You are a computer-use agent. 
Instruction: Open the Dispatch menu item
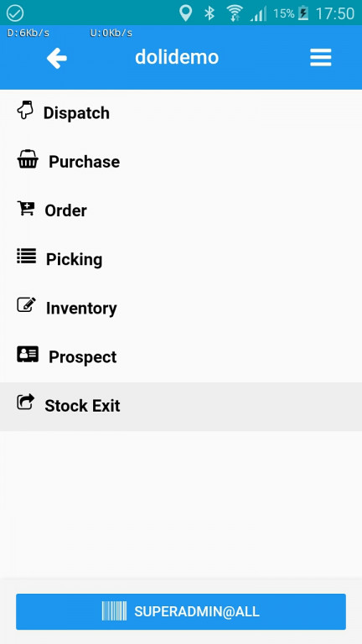click(181, 113)
